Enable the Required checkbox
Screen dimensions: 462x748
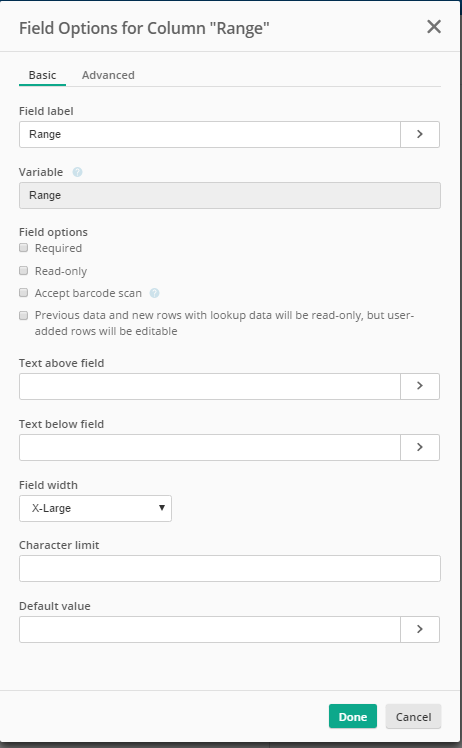[x=23, y=248]
